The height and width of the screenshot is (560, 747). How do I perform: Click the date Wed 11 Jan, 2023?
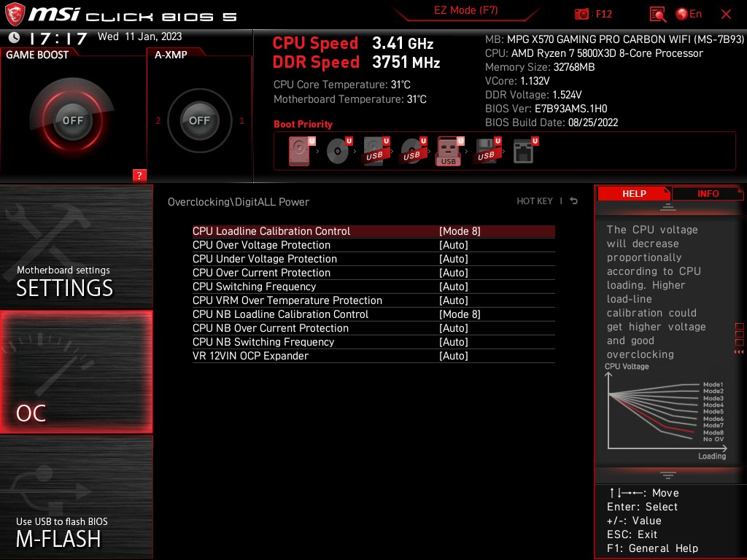coord(139,36)
